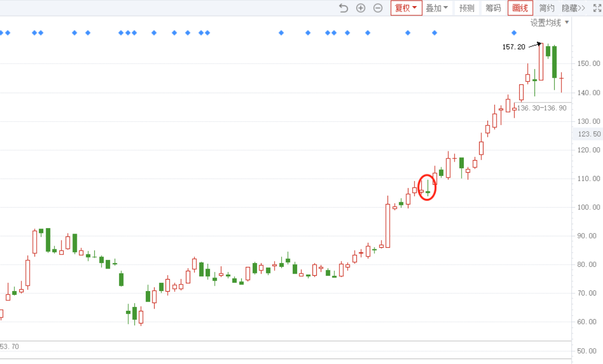Viewport: 603px width, 364px height.
Task: Click the 140.00 axis label
Action: pos(588,93)
